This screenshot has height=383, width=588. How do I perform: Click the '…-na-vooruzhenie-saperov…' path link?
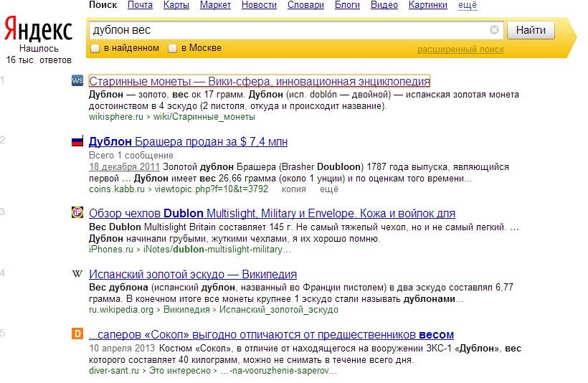point(279,371)
